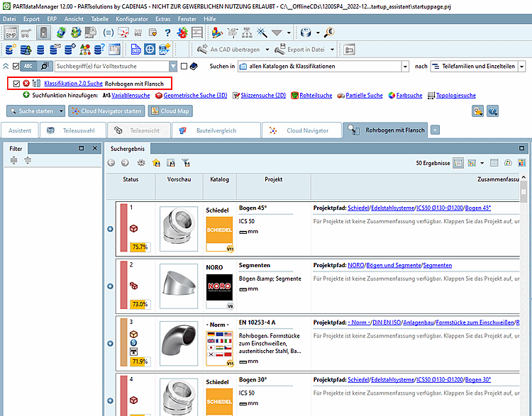Viewport: 532px width, 416px height.
Task: Click the 'Suche starten' button
Action: tap(32, 111)
